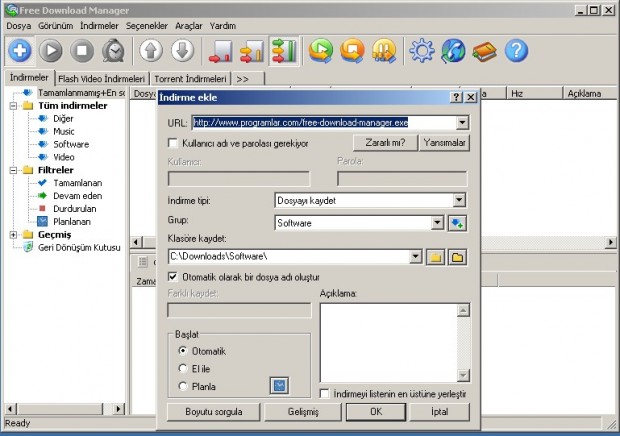The height and width of the screenshot is (436, 620).
Task: Select the medium traffic mode icon
Action: click(x=251, y=51)
